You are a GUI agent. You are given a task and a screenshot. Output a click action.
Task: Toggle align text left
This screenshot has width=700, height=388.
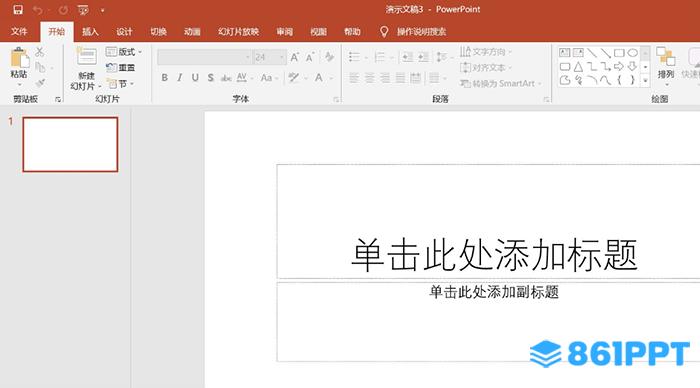click(x=354, y=78)
